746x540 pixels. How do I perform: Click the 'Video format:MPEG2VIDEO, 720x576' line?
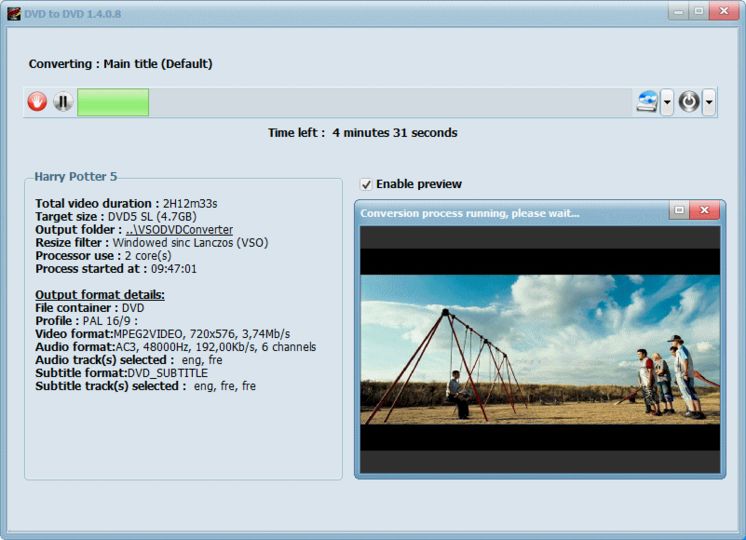tap(163, 334)
